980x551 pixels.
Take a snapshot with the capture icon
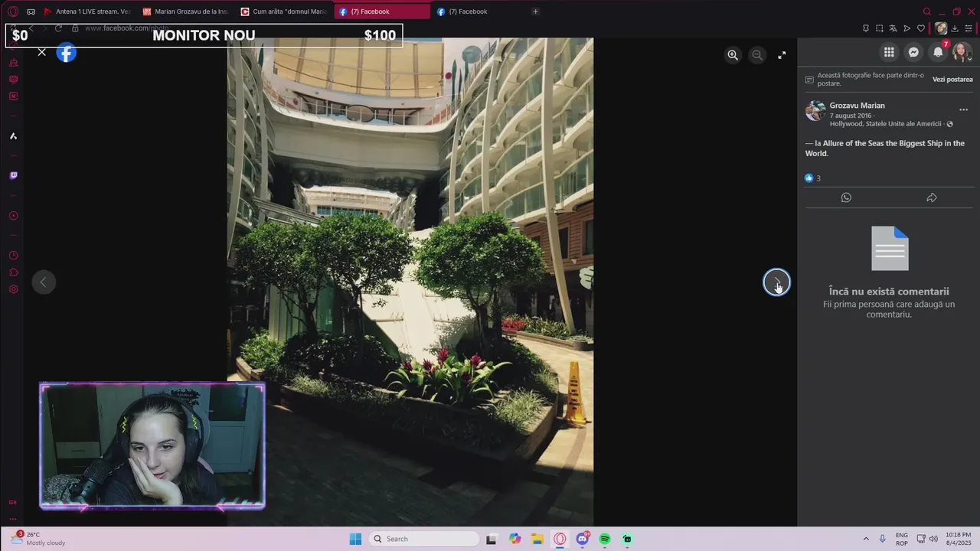[x=879, y=28]
